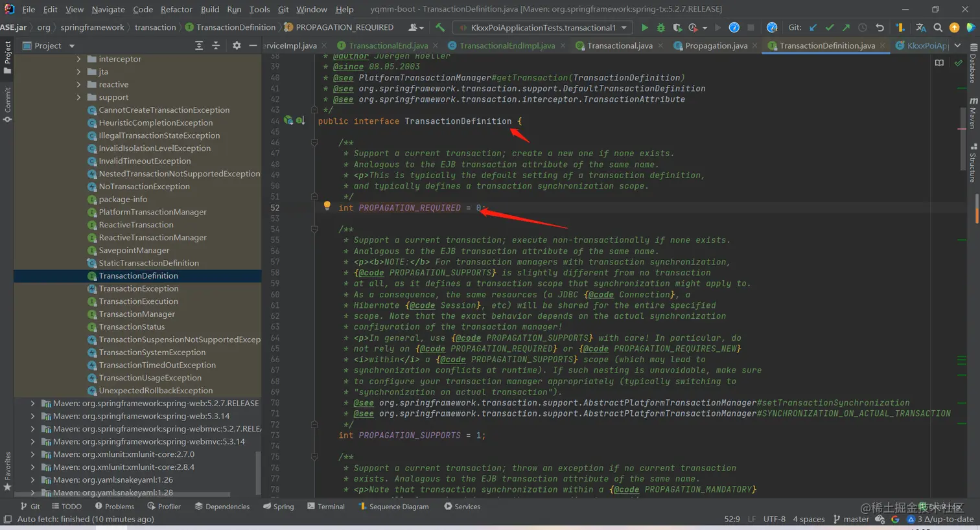Click the Build project hammer icon
Viewport: 980px width, 530px height.
[x=441, y=28]
